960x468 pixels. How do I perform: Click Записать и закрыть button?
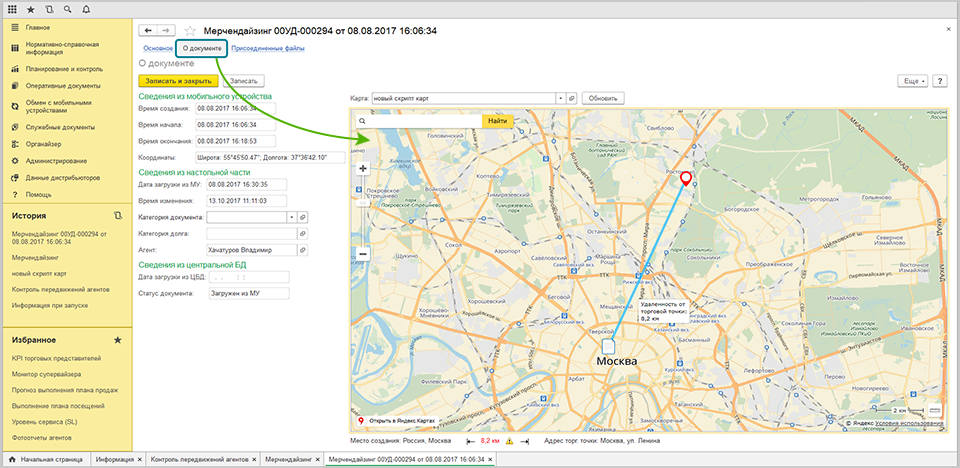point(178,81)
